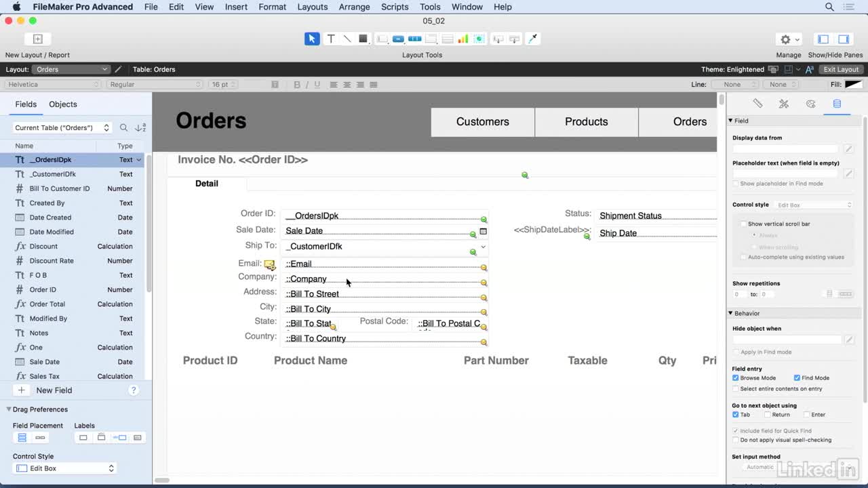This screenshot has width=868, height=488.
Task: Collapse the Drag Preferences section
Action: pyautogui.click(x=9, y=409)
